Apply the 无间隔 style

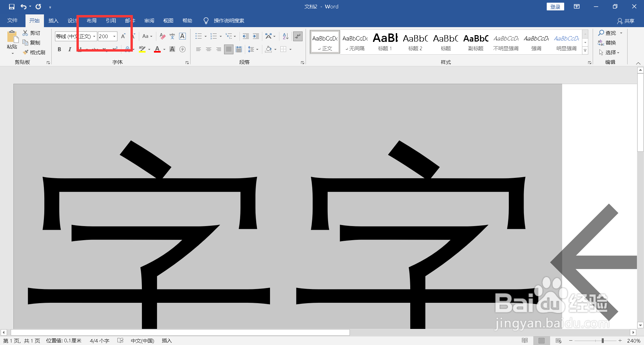(355, 42)
